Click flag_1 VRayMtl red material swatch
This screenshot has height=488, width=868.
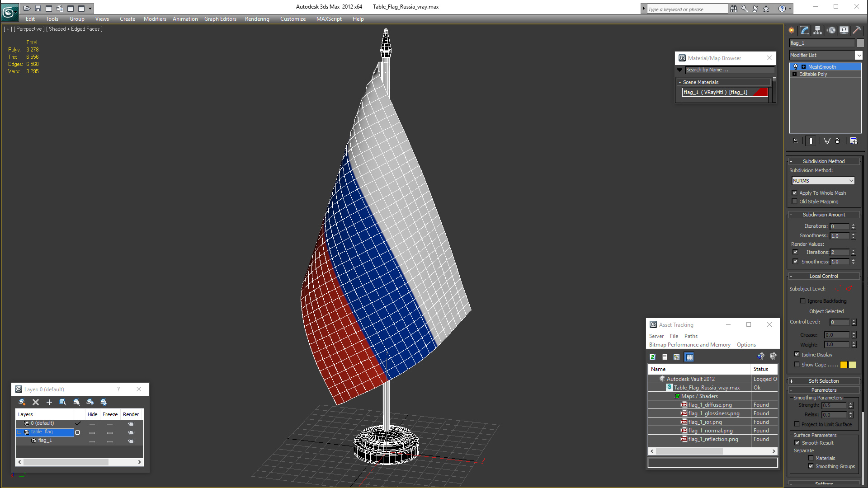tap(760, 92)
